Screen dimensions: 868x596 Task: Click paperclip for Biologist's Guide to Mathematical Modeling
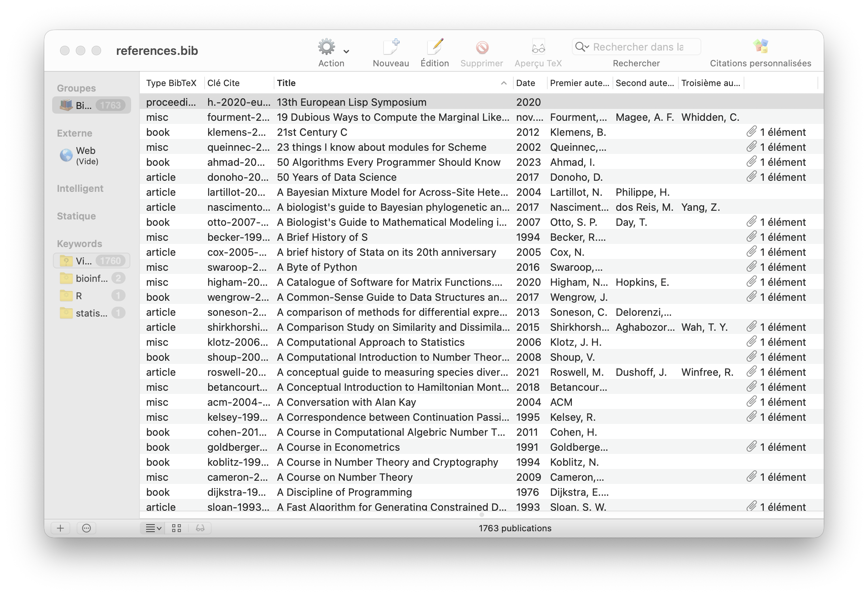pyautogui.click(x=752, y=222)
